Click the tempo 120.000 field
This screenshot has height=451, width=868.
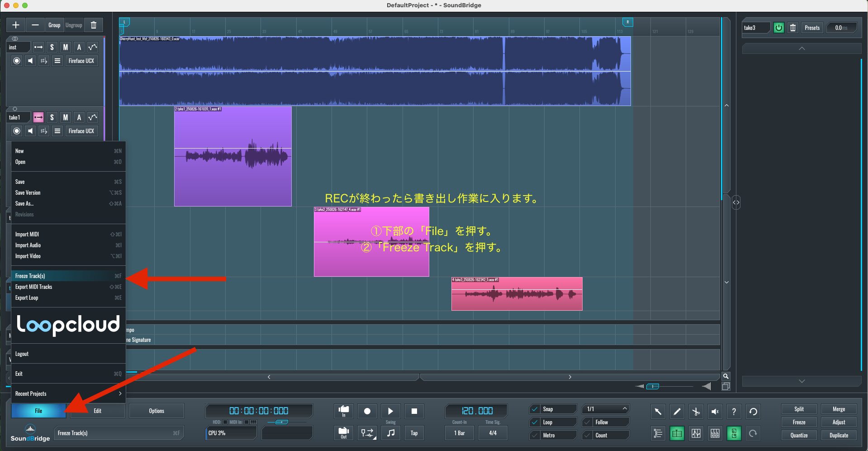[477, 411]
